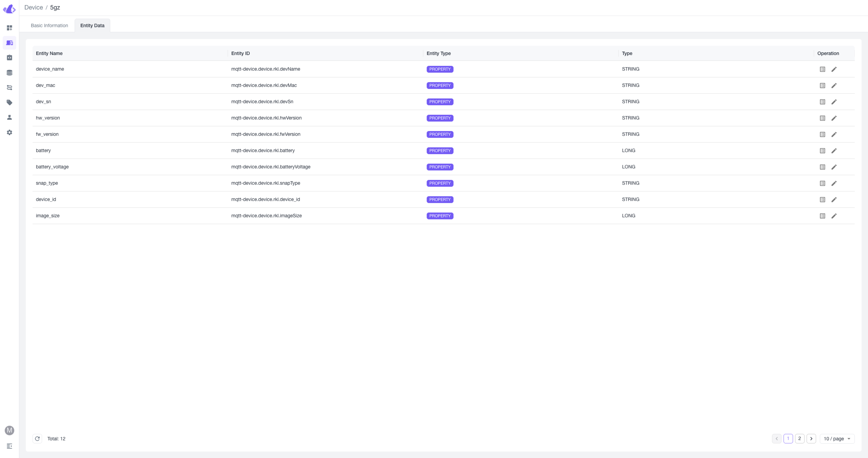Click edit pencil for device_name row
Viewport: 868px width, 458px height.
click(x=834, y=69)
